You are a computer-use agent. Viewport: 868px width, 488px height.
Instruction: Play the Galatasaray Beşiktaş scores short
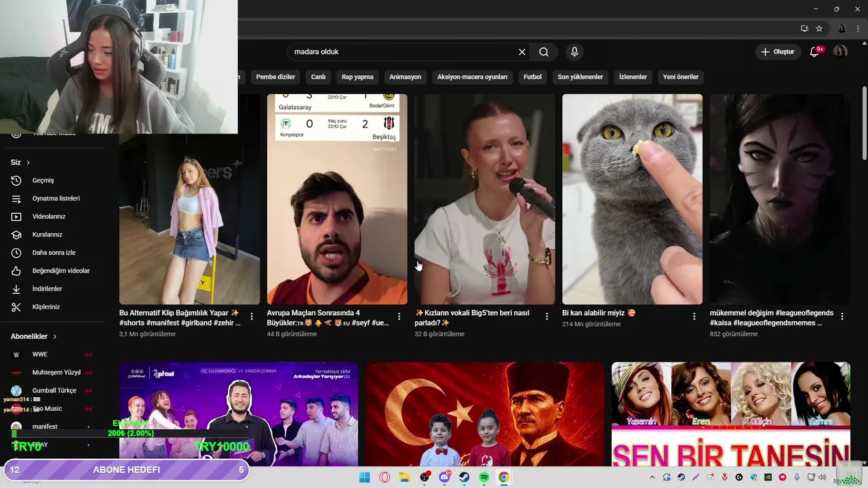337,199
